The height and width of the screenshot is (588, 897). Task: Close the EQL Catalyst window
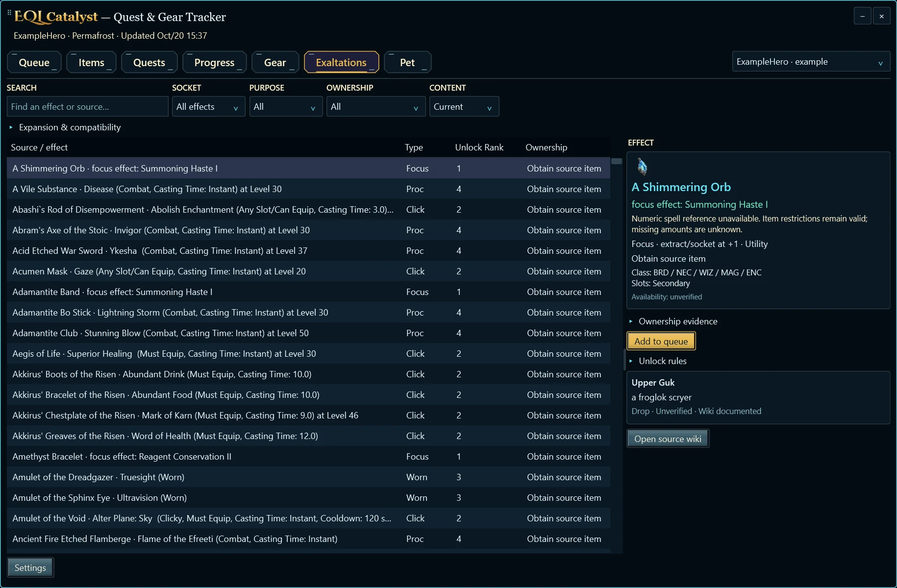pos(881,16)
